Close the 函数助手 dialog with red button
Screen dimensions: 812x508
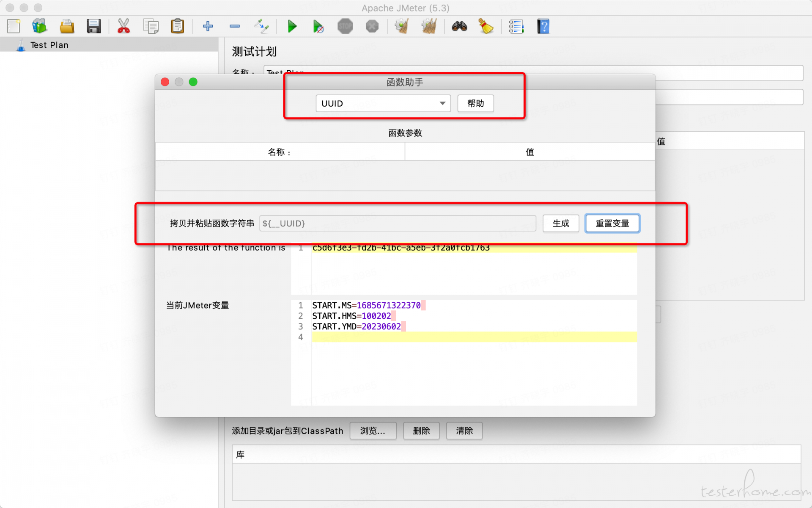point(165,82)
